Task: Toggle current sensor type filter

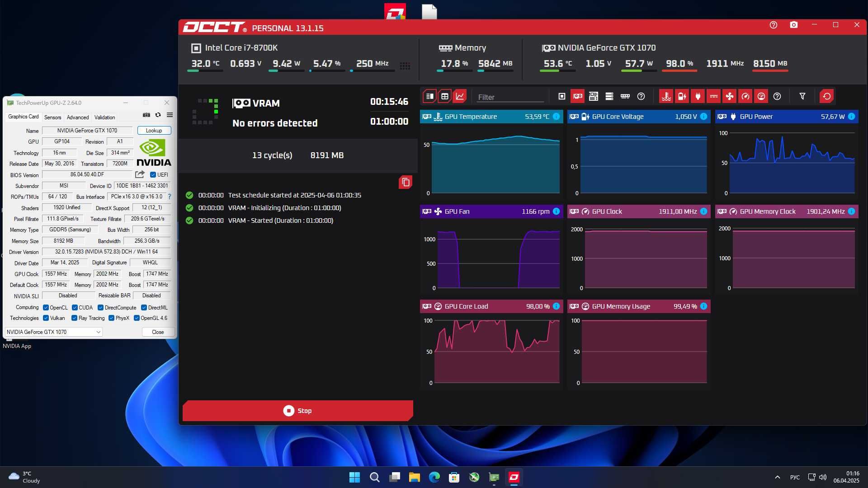Action: pos(714,96)
